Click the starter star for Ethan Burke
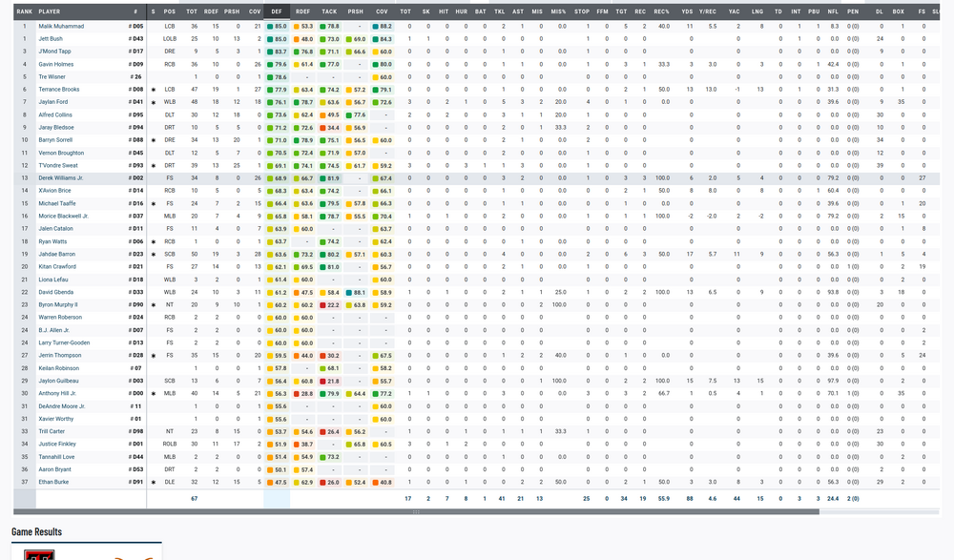Image resolution: width=954 pixels, height=560 pixels. (x=154, y=482)
